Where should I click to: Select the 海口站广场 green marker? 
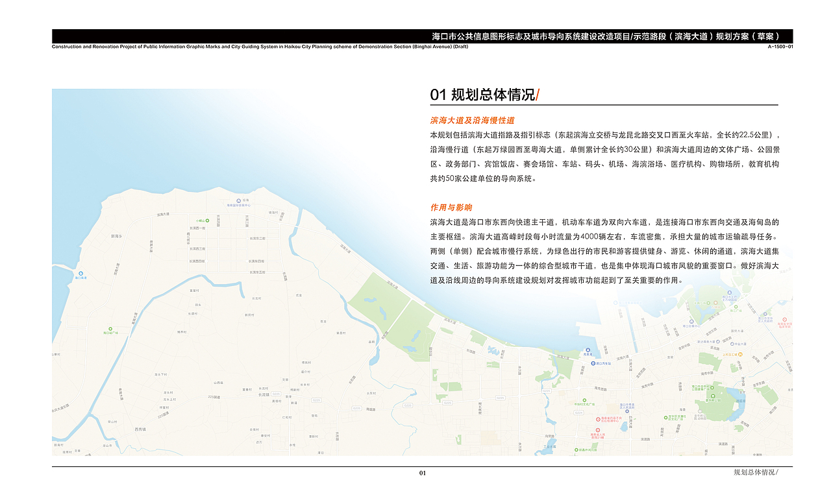point(110,329)
